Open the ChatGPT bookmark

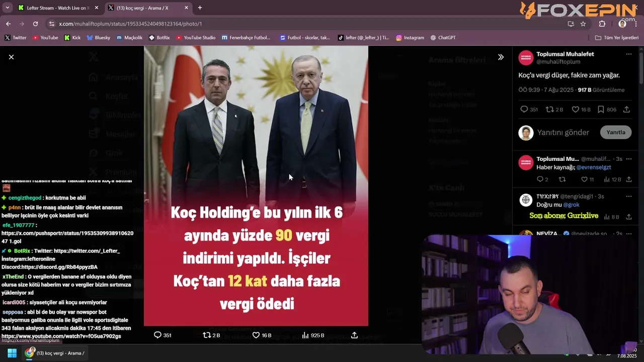[x=443, y=37]
